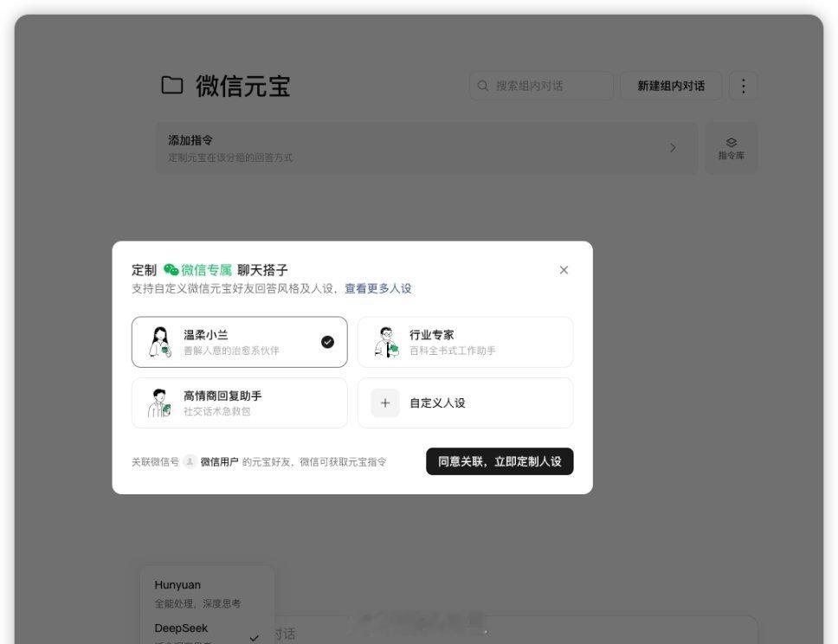This screenshot has height=644, width=838.
Task: Click the search magnifier icon
Action: (482, 86)
